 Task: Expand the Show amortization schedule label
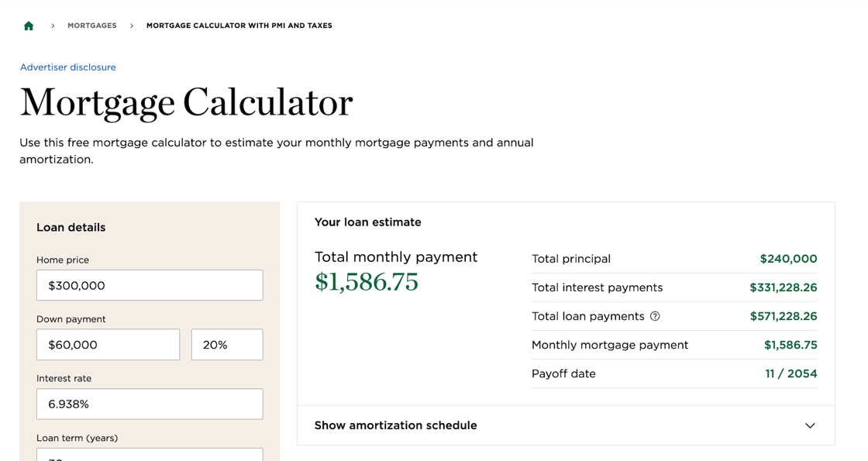(x=395, y=425)
